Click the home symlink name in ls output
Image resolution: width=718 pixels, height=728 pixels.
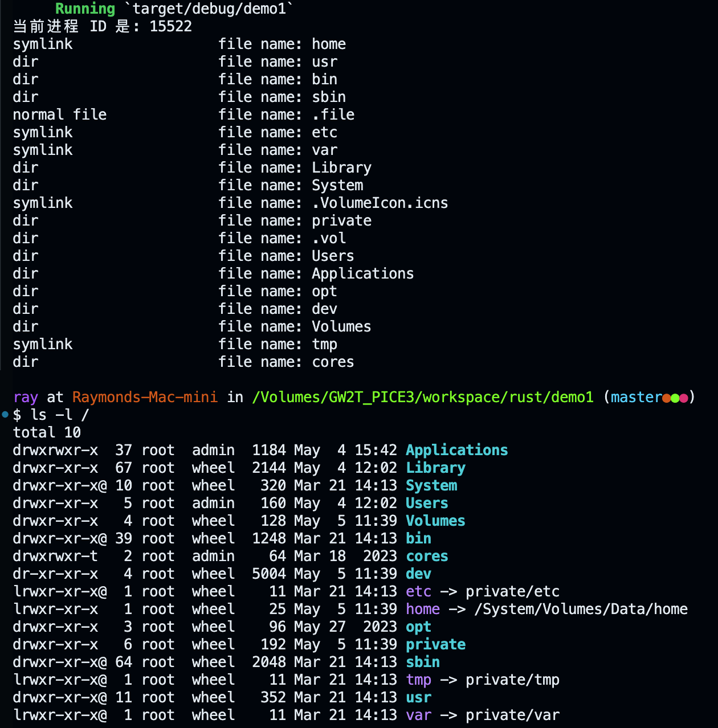coord(423,609)
